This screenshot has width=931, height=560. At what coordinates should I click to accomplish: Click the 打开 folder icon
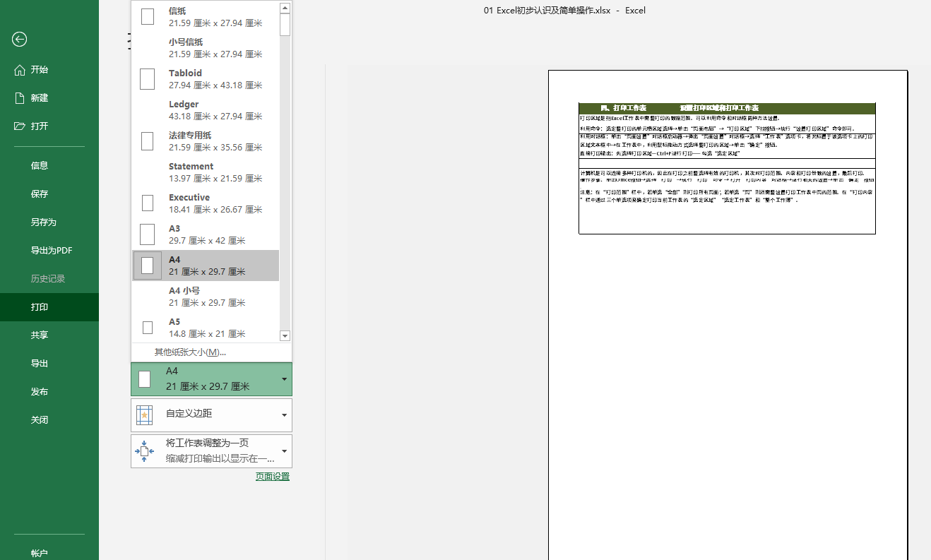(x=20, y=126)
